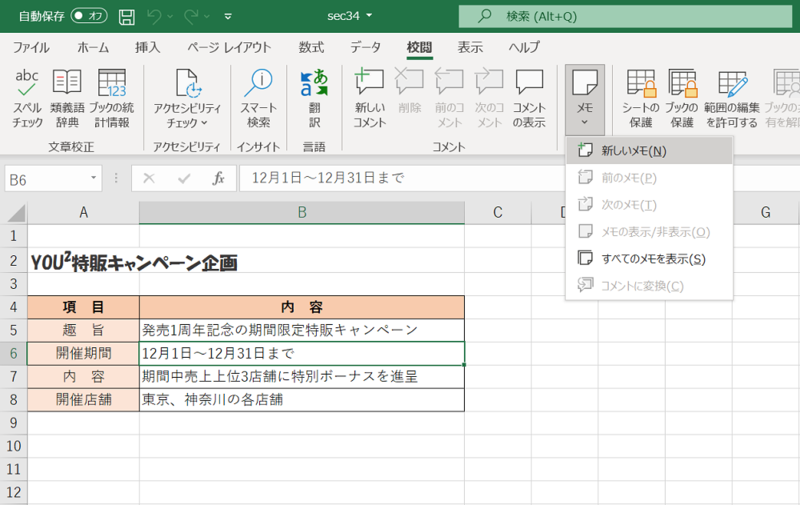Viewport: 800px width, 505px height.
Task: Click ブックの保護 protect workbook
Action: pos(682,98)
